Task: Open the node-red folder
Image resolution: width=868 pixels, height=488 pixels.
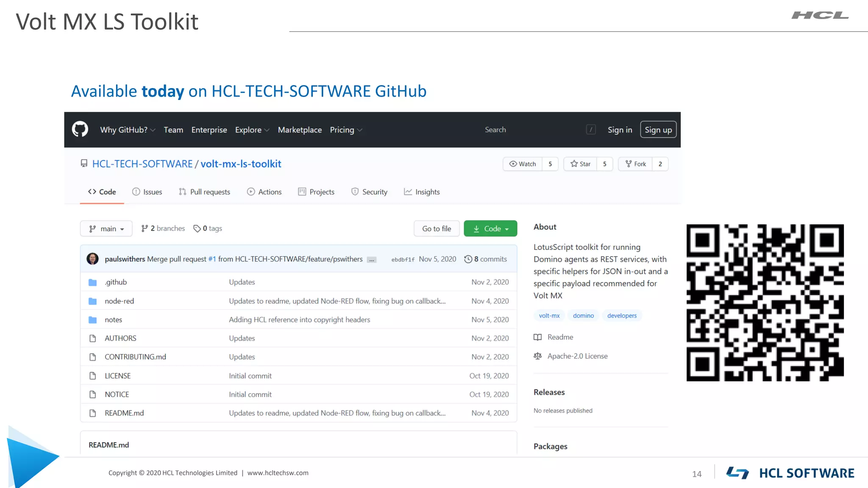Action: tap(120, 301)
